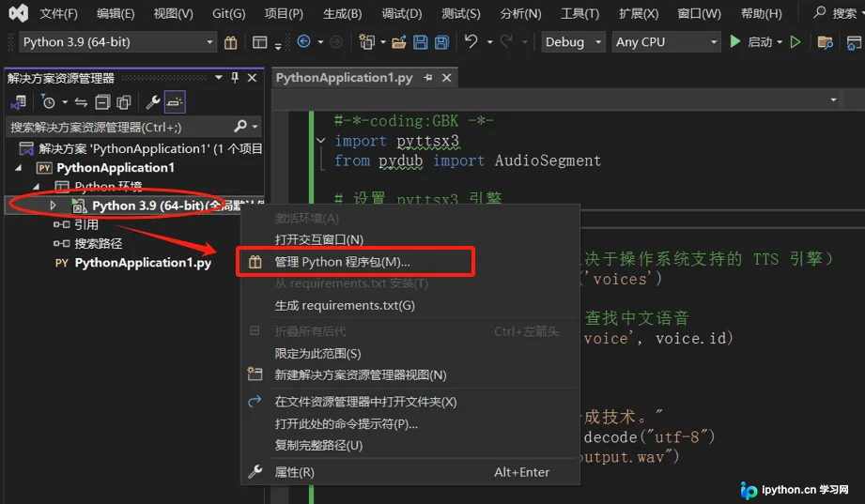Collapse the Python 环境 node arrow
Image resolution: width=865 pixels, height=504 pixels.
[x=37, y=187]
